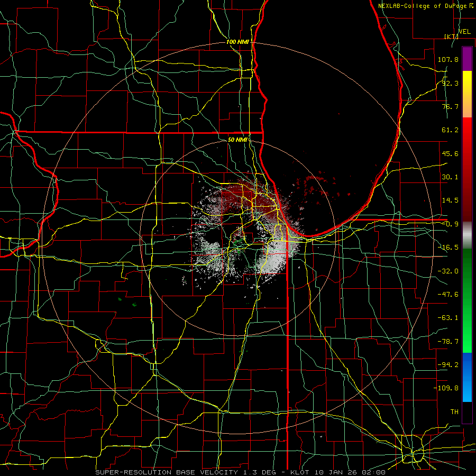Screen dimensions: 476x476
Task: Click the 30.1 legend value
Action: [450, 177]
